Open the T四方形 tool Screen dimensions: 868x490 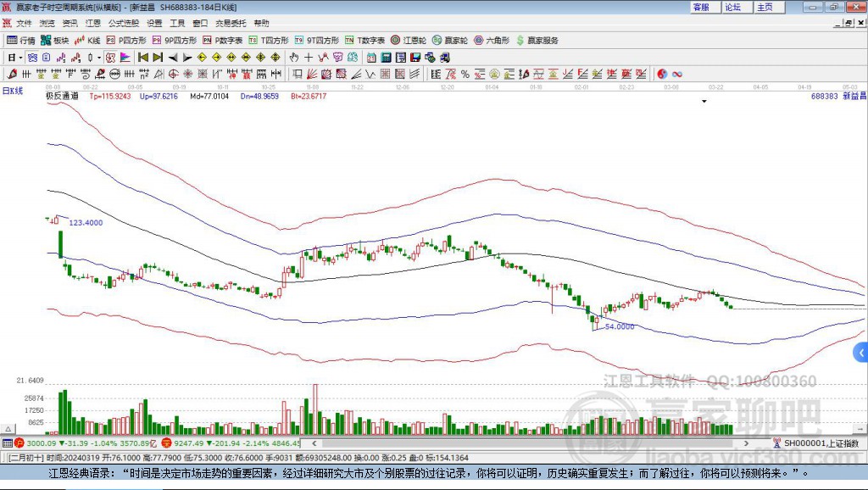[269, 41]
